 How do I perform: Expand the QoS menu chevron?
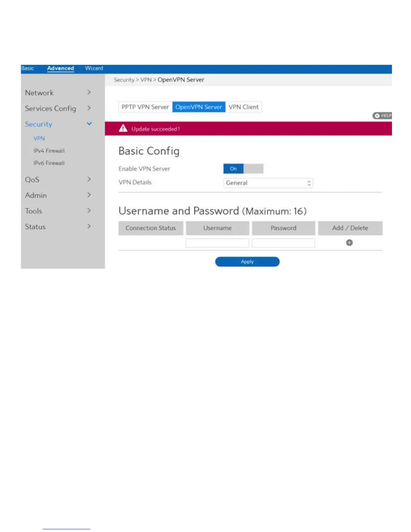point(89,179)
